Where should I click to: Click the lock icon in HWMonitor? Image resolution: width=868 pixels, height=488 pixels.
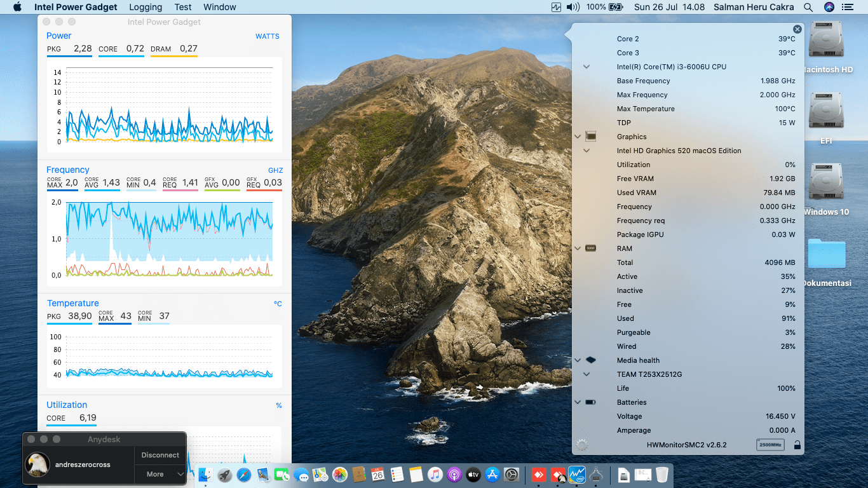[x=797, y=445]
